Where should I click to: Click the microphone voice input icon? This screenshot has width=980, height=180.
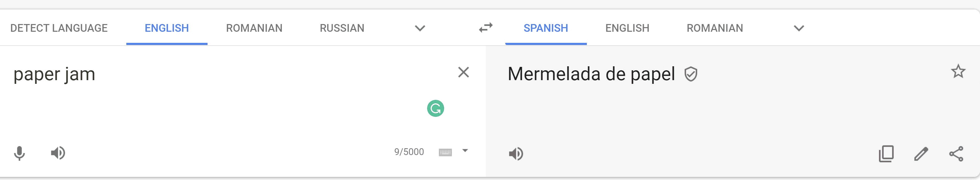point(19,153)
